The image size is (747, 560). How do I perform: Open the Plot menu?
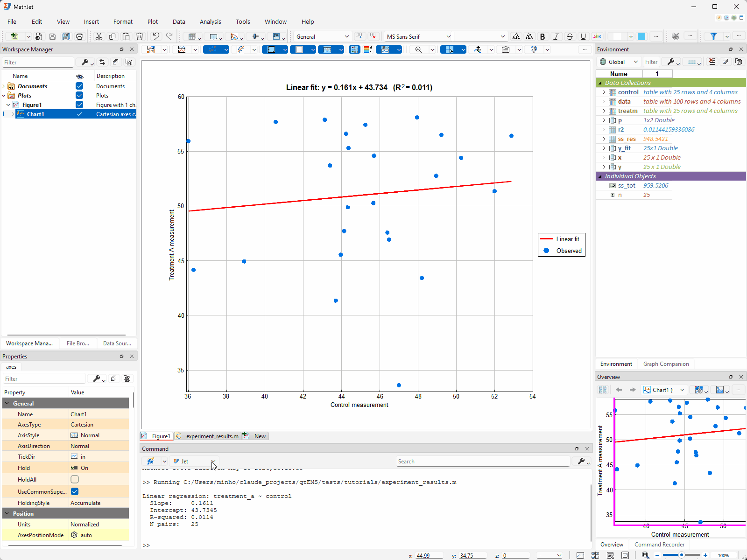(x=153, y=21)
